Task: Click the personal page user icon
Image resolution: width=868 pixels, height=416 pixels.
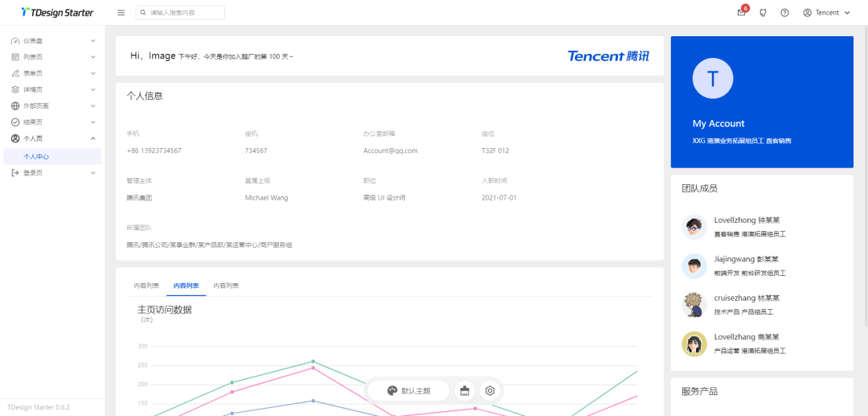Action: coord(15,138)
